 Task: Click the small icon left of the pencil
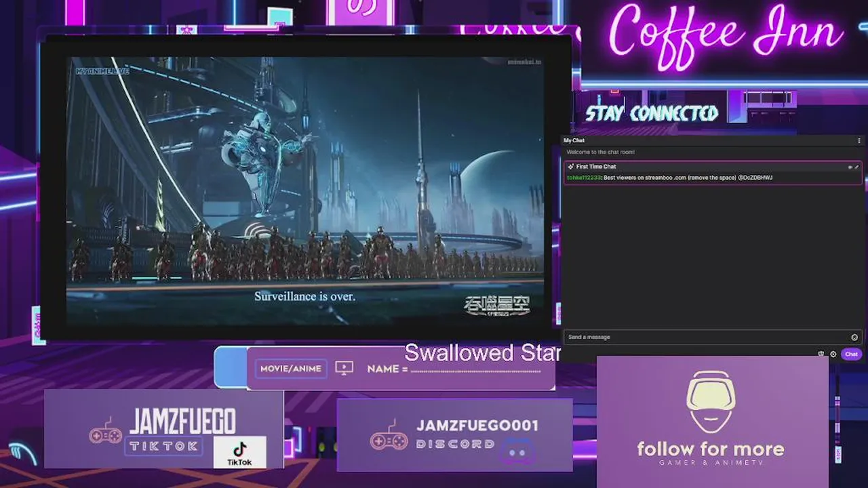[850, 167]
